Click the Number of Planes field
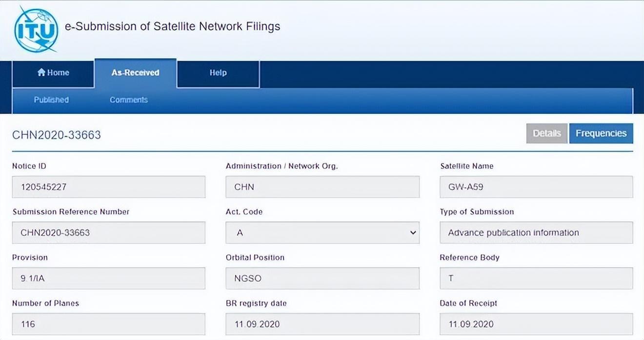Viewport: 644px width, 340px height. (108, 324)
